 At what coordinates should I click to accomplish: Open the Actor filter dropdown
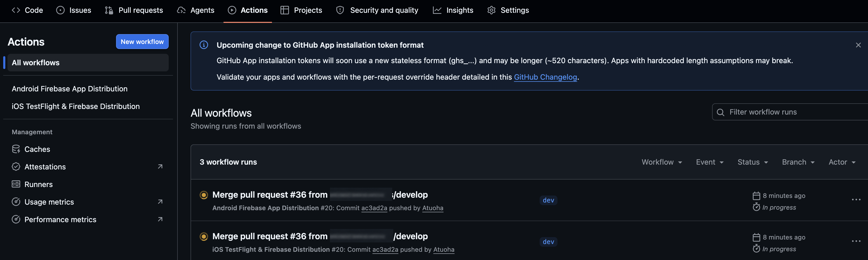click(842, 162)
